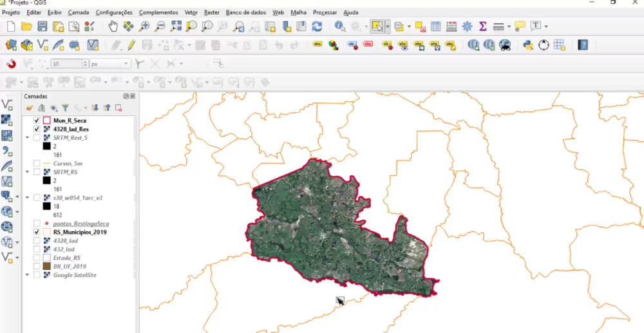
Task: Select the BR_UF_2019 layer name
Action: tap(70, 267)
